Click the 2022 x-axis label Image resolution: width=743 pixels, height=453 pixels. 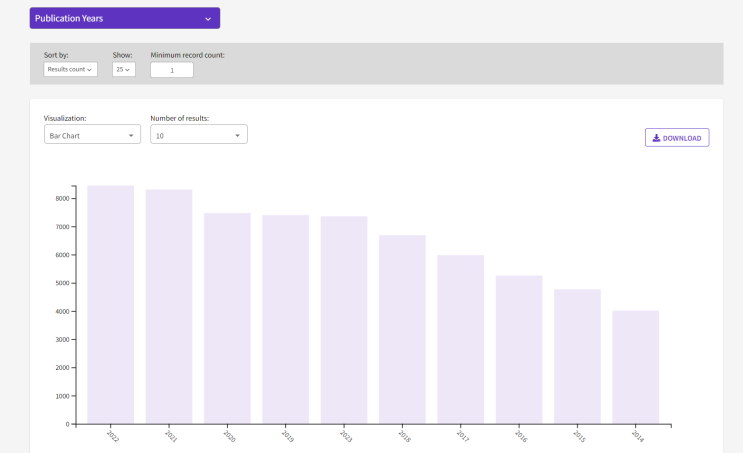113,436
